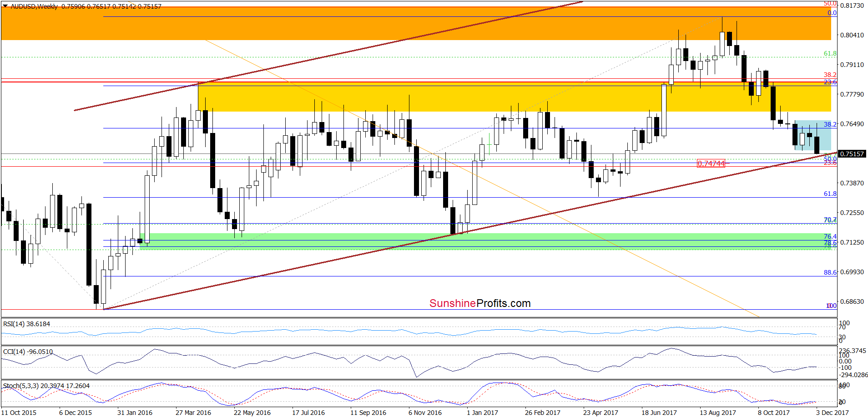Select the light blue consolidation rectangle

(x=813, y=135)
